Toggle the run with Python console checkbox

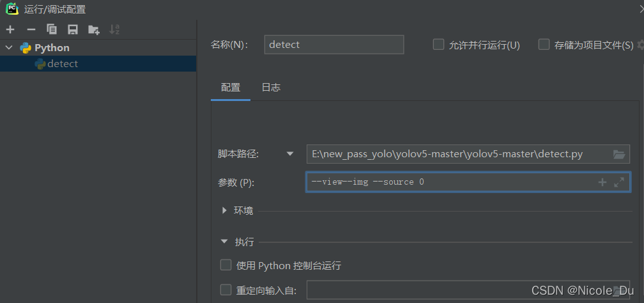click(x=226, y=265)
